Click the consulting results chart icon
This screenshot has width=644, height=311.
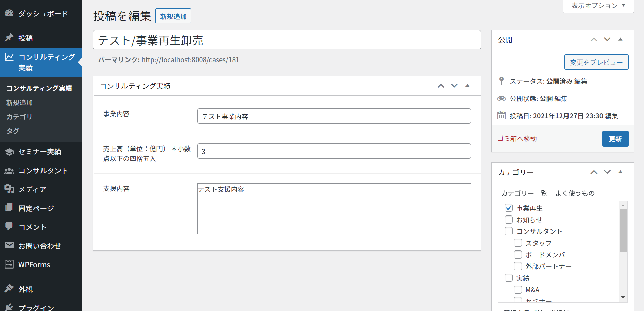pos(9,57)
